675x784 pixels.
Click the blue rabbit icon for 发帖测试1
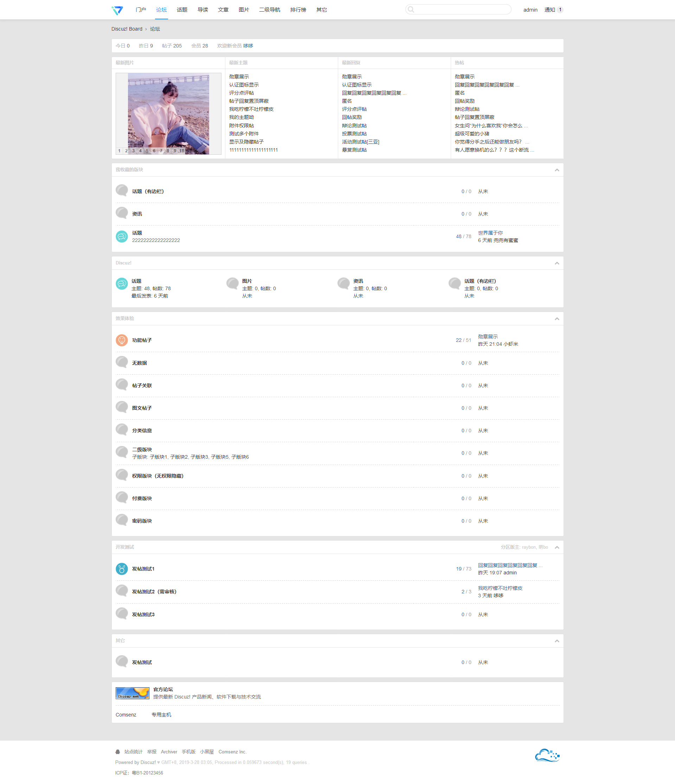122,569
